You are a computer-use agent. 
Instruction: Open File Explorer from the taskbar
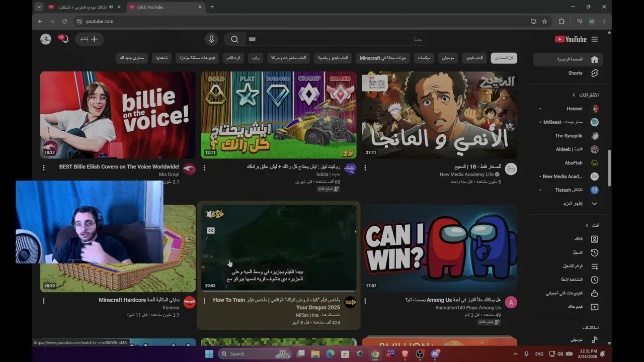[x=315, y=354]
